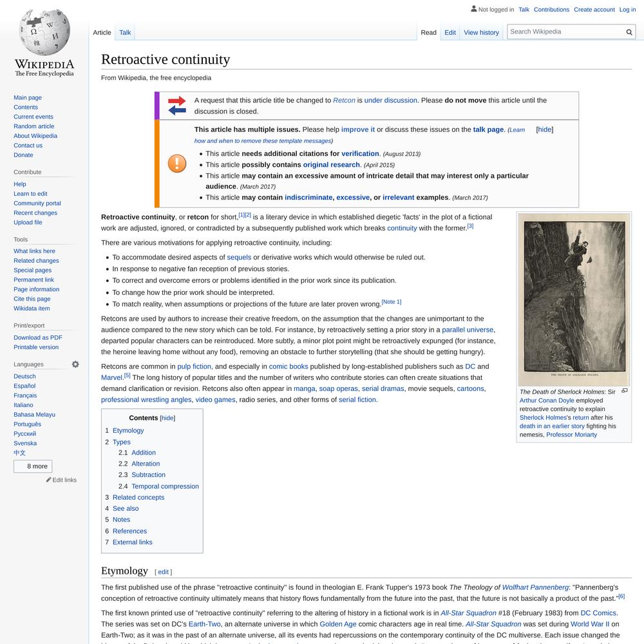Click the pencil icon beside Edit links

pos(48,480)
